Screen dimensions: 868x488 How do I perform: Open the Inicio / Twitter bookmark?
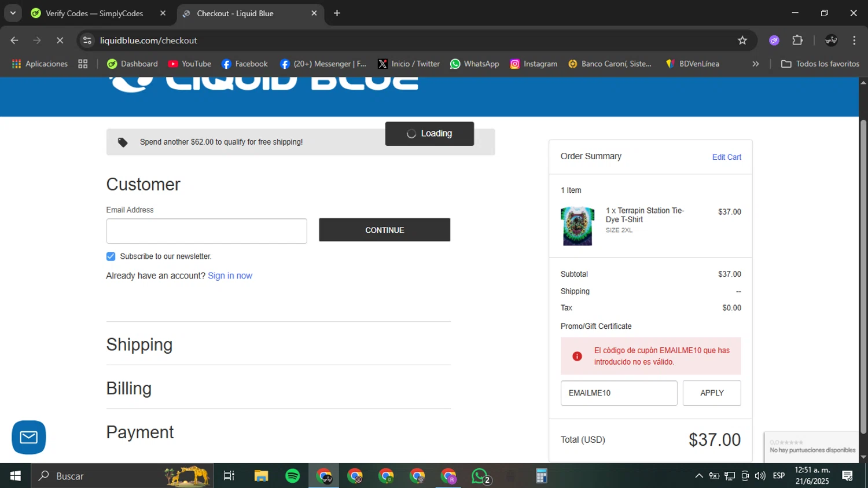(409, 64)
